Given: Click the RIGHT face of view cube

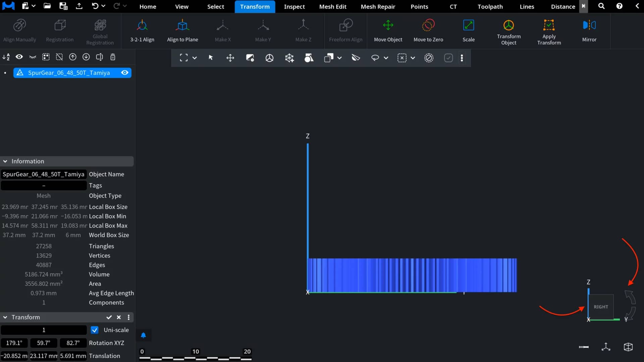Looking at the screenshot, I should click(x=601, y=307).
